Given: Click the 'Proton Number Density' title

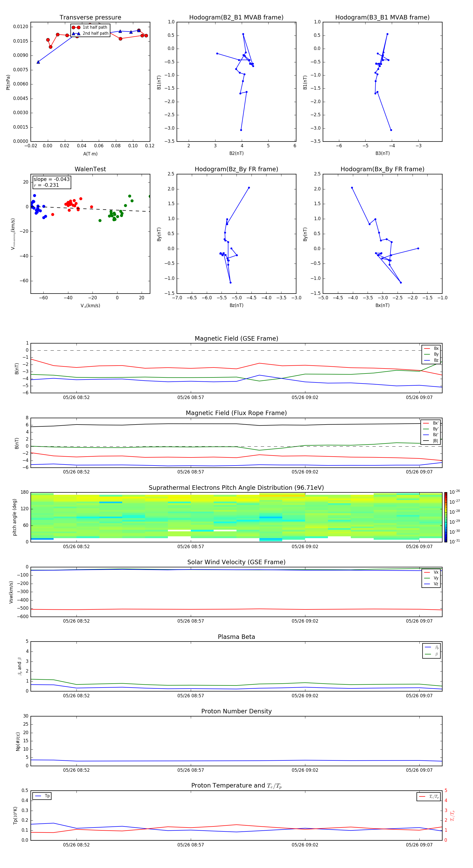Looking at the screenshot, I should tap(236, 711).
